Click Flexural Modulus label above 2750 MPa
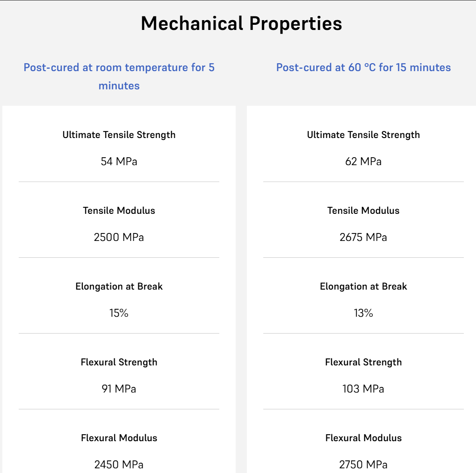Image resolution: width=476 pixels, height=473 pixels. (363, 438)
